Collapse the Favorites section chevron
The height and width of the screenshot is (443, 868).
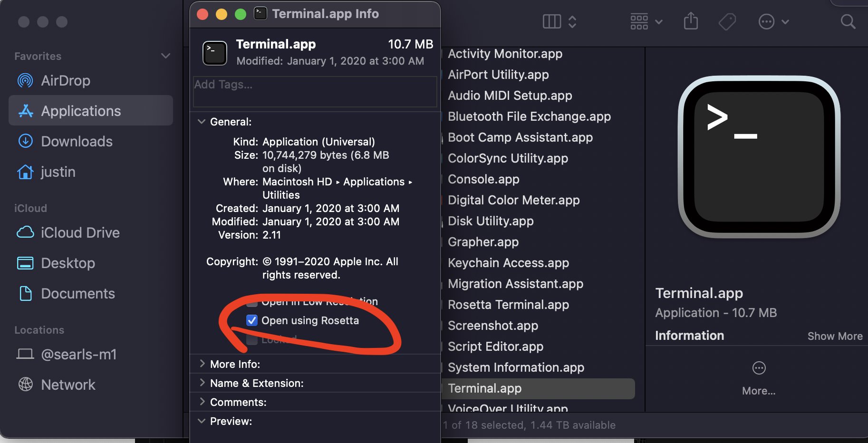165,56
